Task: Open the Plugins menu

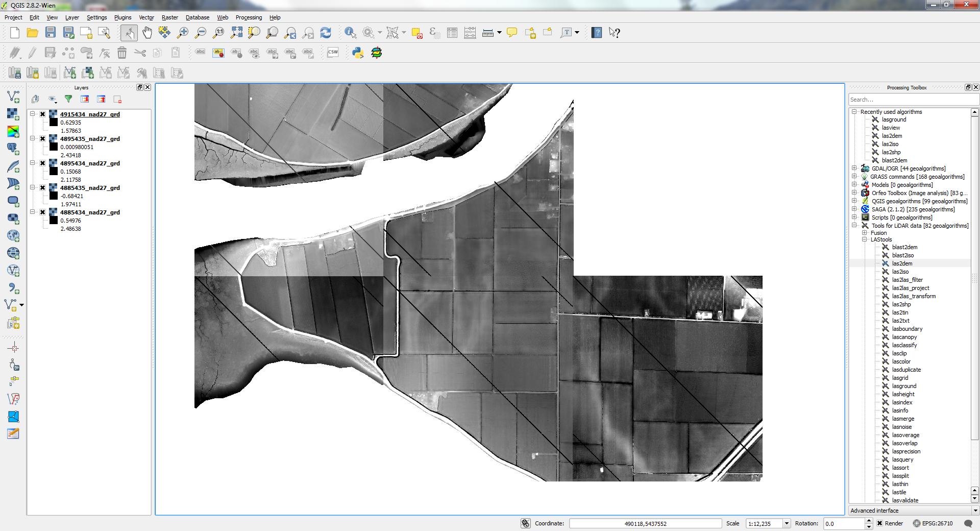Action: coord(122,17)
